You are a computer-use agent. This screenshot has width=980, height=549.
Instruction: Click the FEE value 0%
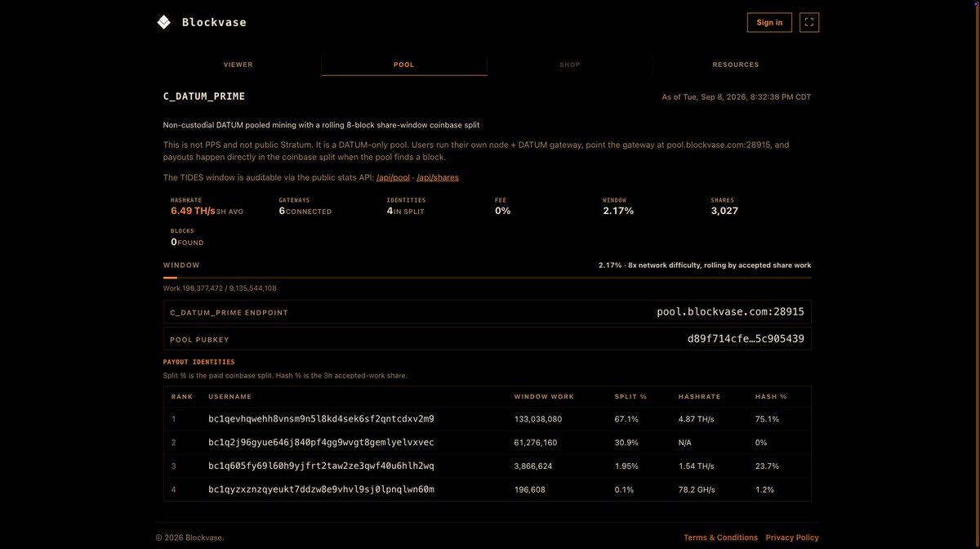click(x=502, y=211)
